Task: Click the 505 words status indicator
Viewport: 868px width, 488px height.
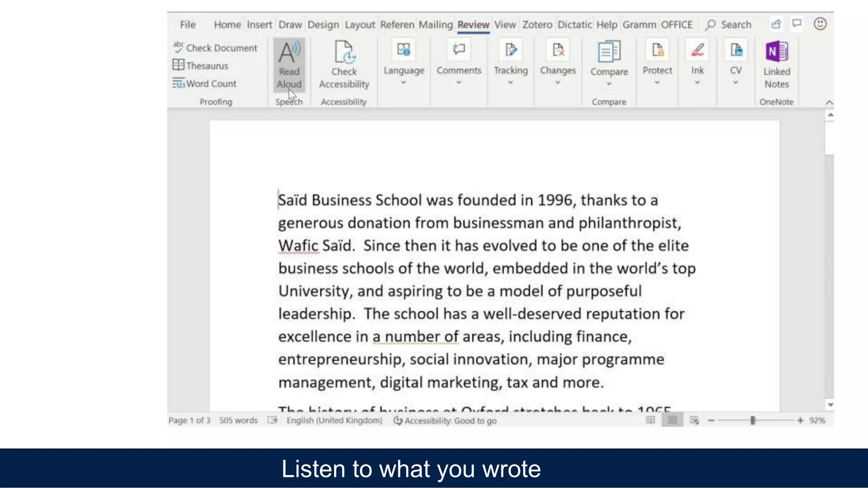Action: pos(238,421)
